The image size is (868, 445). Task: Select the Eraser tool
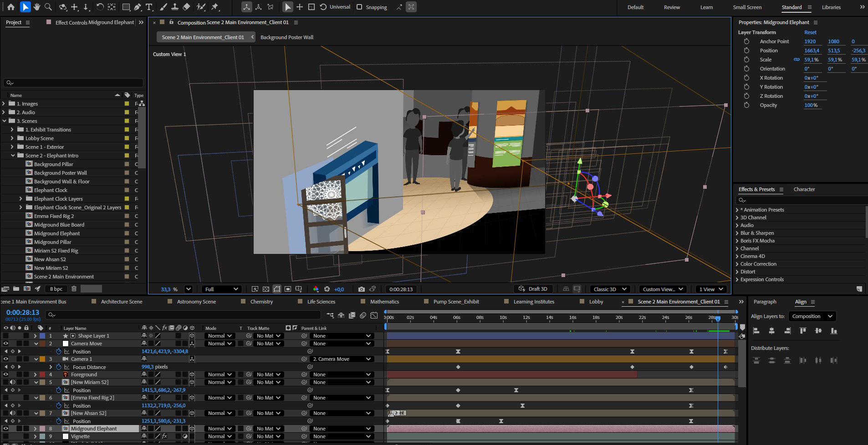(186, 7)
